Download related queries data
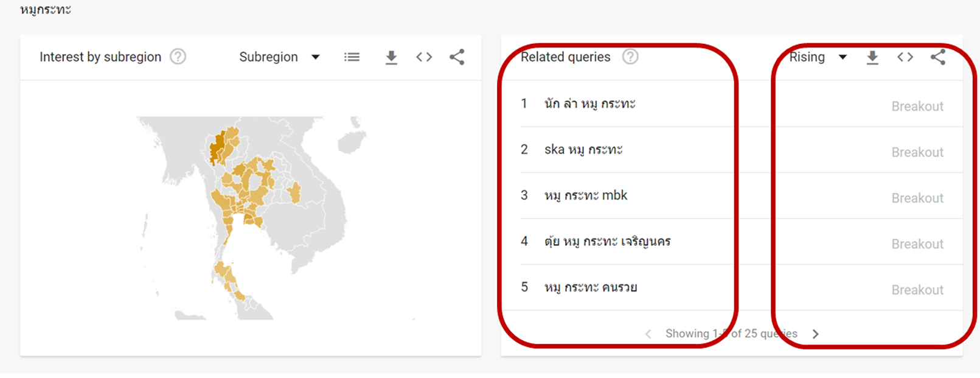This screenshot has height=378, width=980. 872,57
